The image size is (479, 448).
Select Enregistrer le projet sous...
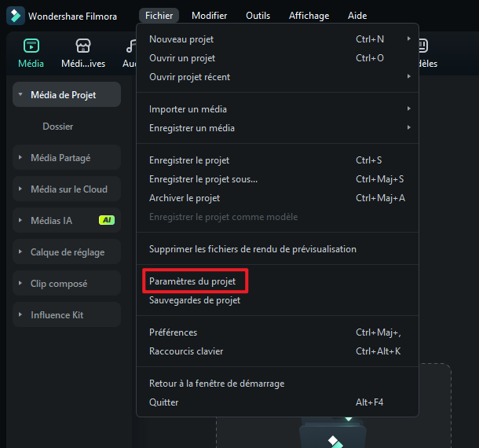click(277, 179)
